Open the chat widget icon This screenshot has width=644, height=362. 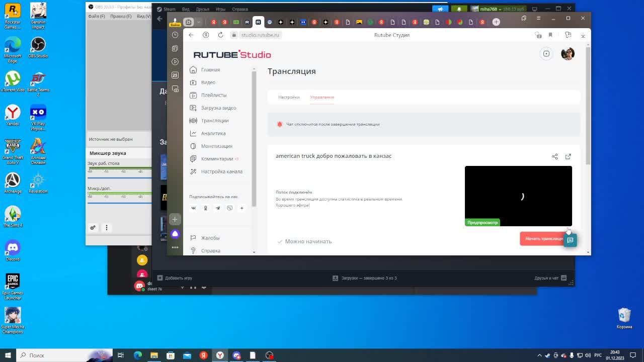coord(570,240)
